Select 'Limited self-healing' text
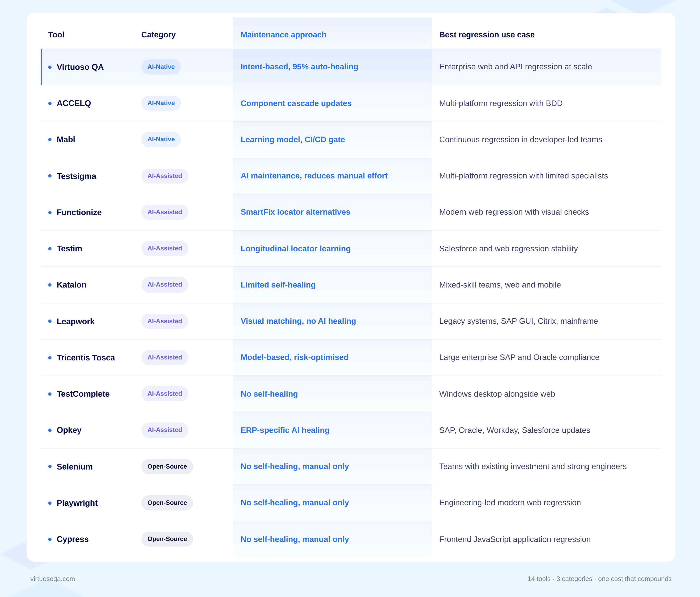Viewport: 700px width, 597px height. (278, 285)
